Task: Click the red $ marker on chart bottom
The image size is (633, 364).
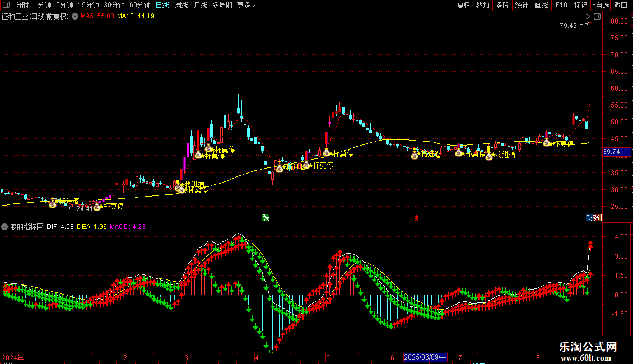Action: point(417,218)
